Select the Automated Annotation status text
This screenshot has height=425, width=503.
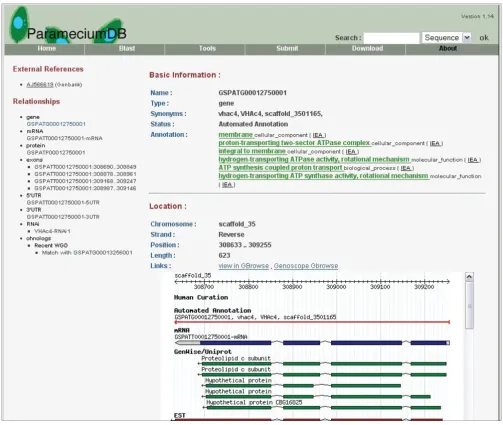click(x=253, y=124)
